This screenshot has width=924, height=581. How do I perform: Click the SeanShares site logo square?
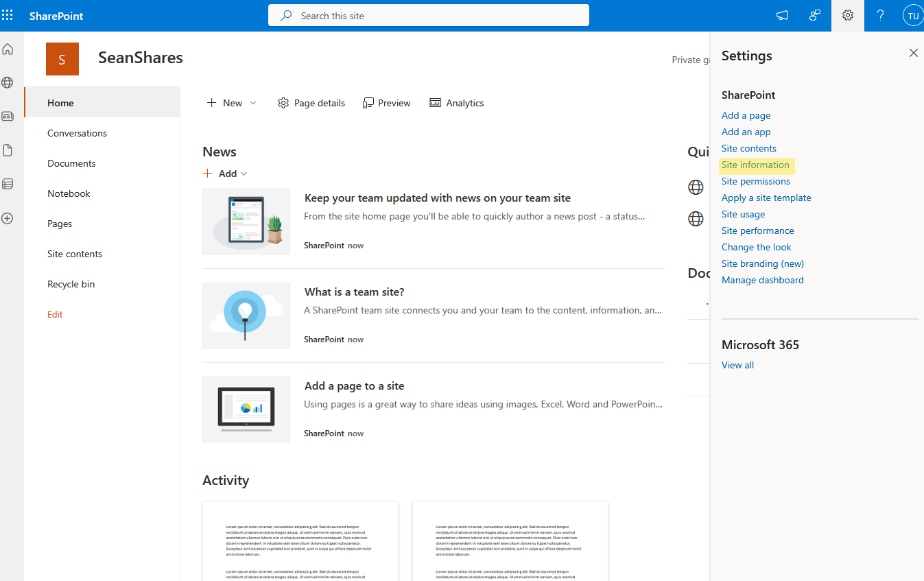tap(62, 59)
